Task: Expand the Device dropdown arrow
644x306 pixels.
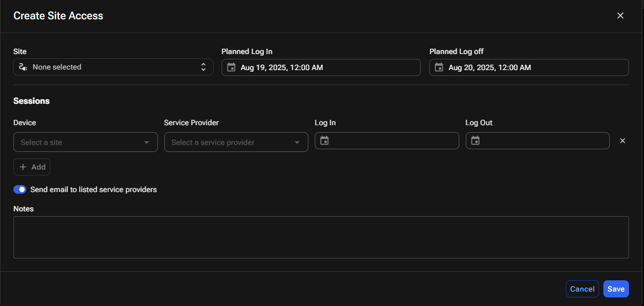Action: 147,142
